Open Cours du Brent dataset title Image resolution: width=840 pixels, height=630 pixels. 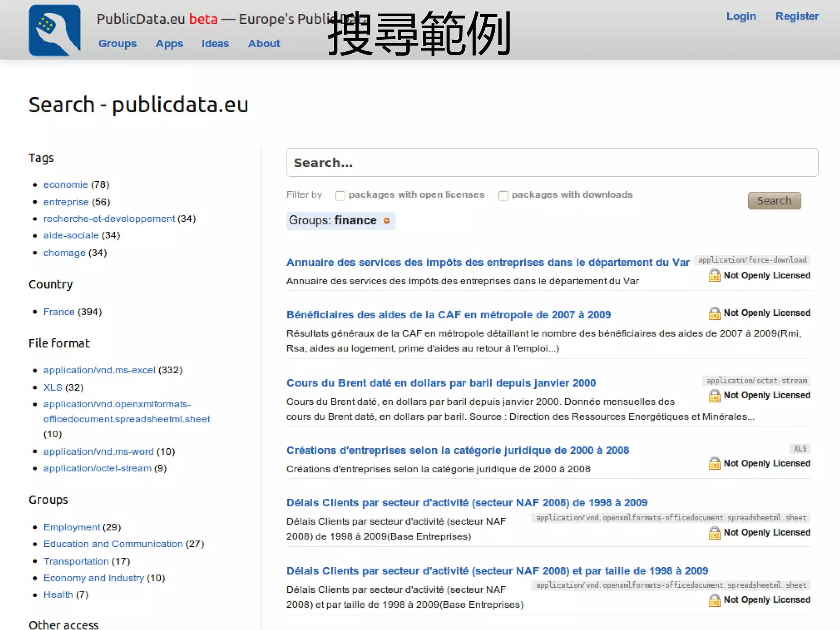(x=441, y=383)
